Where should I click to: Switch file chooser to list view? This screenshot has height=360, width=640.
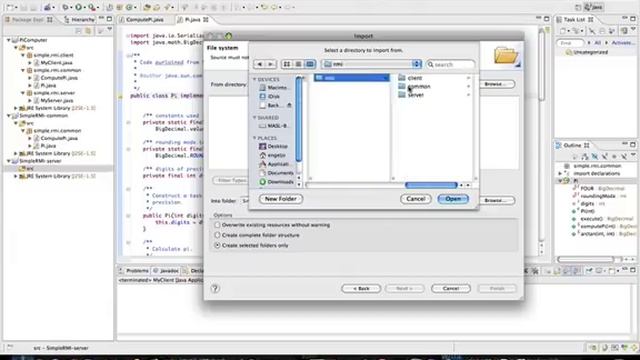click(298, 64)
